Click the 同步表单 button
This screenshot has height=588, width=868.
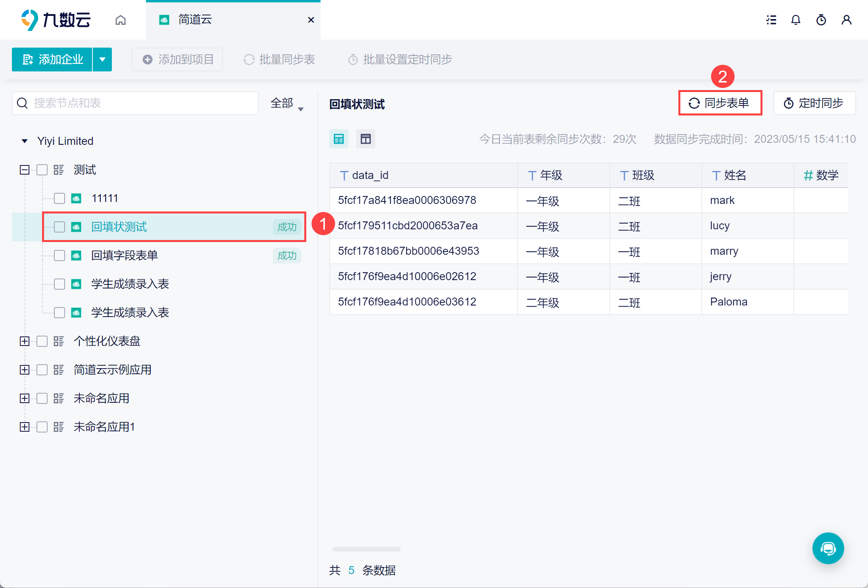720,103
